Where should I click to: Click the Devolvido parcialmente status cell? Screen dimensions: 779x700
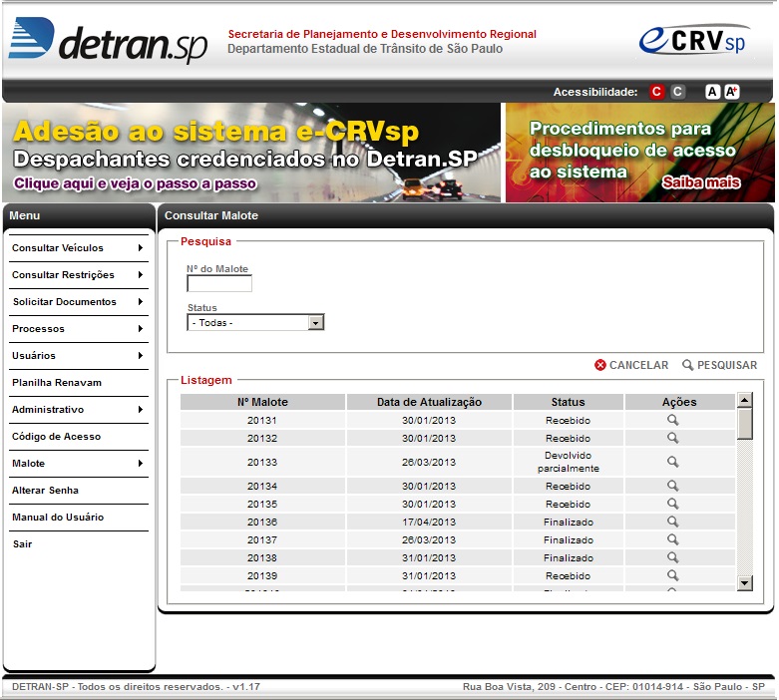568,462
